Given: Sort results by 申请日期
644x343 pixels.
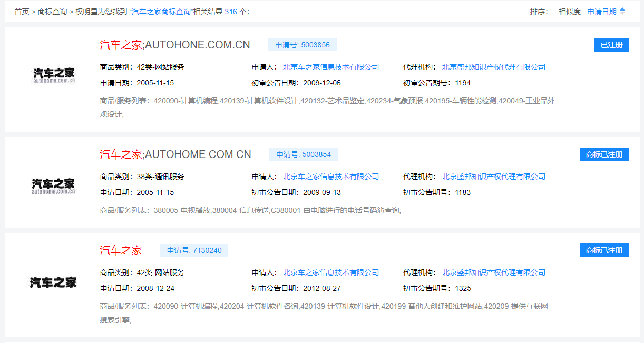Looking at the screenshot, I should click(602, 12).
